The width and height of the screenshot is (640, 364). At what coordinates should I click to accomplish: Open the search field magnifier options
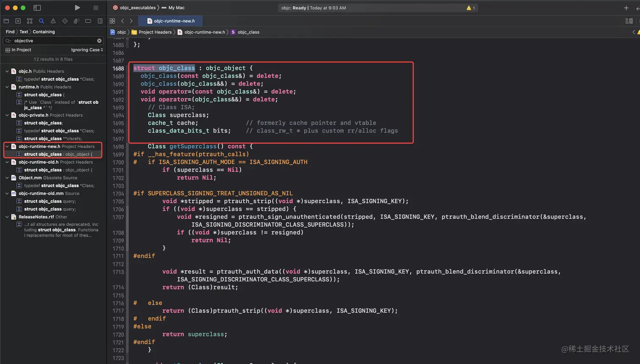pyautogui.click(x=8, y=41)
